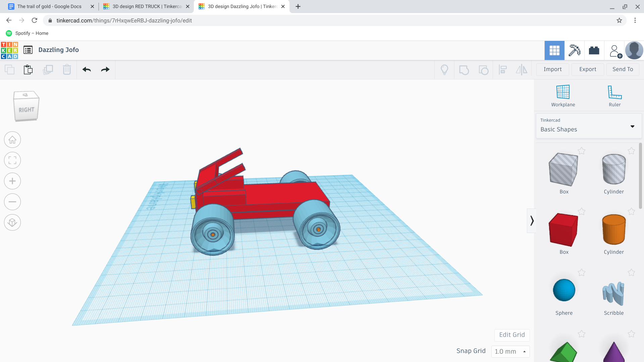Click the Import button

(x=552, y=69)
